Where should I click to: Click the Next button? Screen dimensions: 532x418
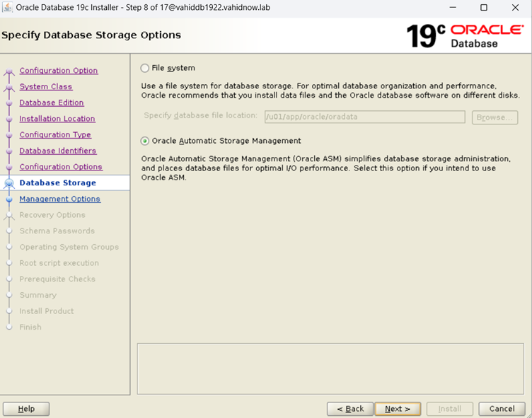(x=398, y=409)
